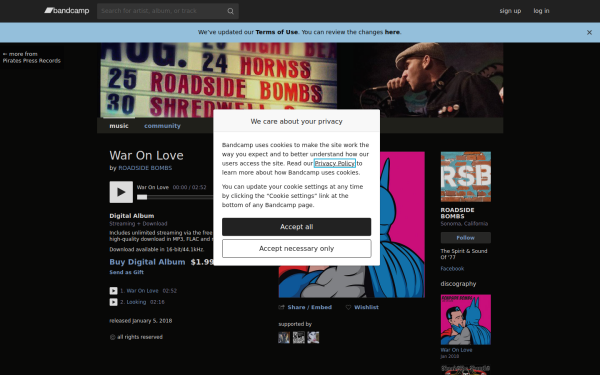Open track title '1. War On Love'
Viewport: 600px width, 375px height.
point(139,291)
